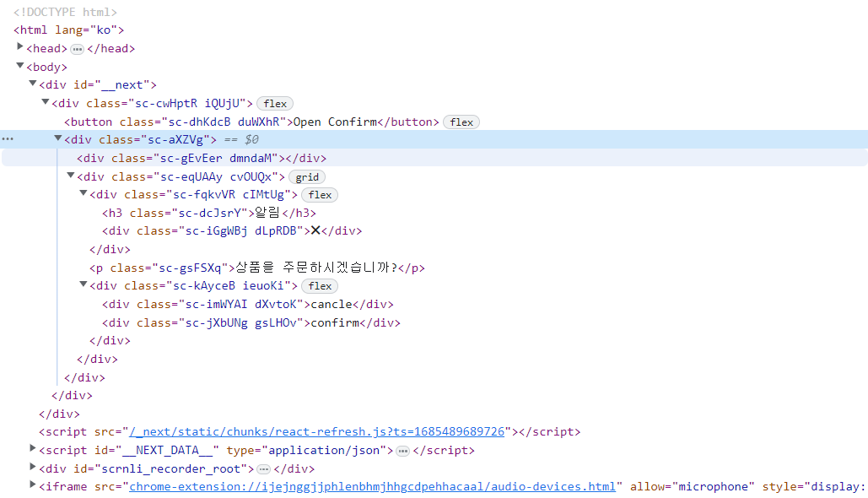The width and height of the screenshot is (868, 498).
Task: Click the ellipsis badge in __NEXT_DATA__ script
Action: pos(403,452)
